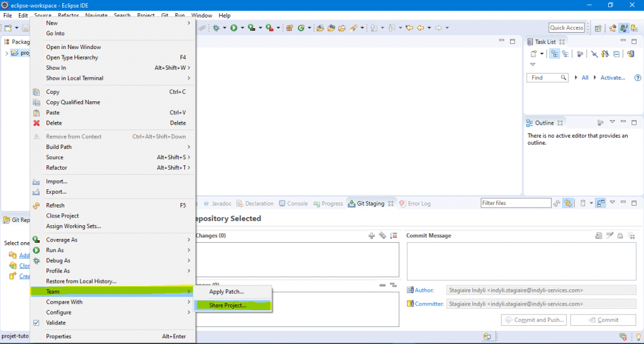Click the New Java Class toolbar icon
Viewport: 644px width, 344px height.
point(301,28)
